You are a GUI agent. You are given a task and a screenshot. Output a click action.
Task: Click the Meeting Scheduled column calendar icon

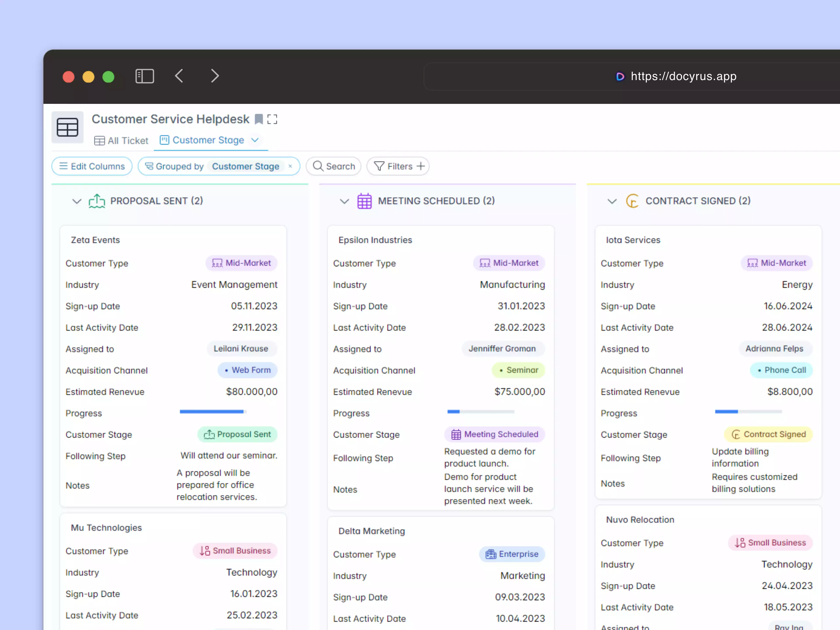click(x=364, y=201)
